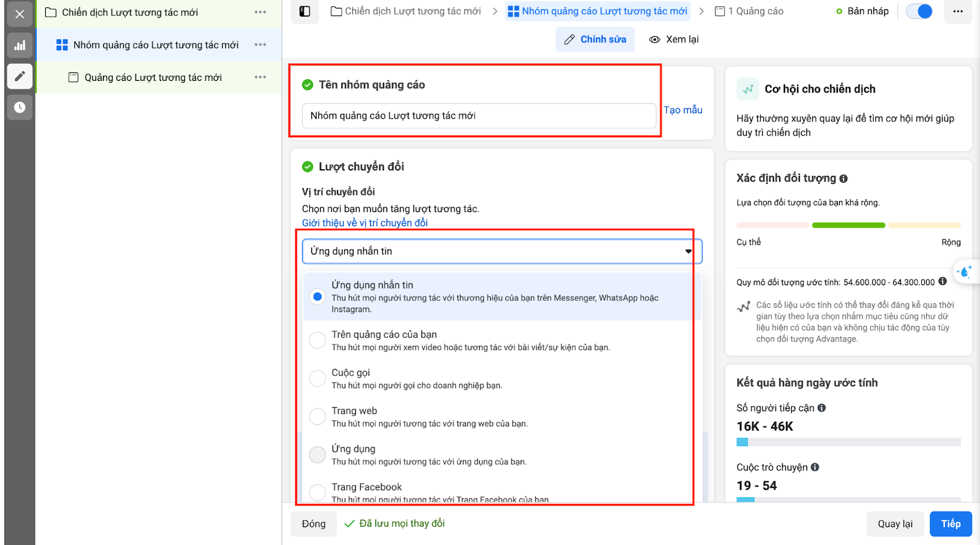The height and width of the screenshot is (545, 980).
Task: Open the top-right more options ellipsis button
Action: coord(958,11)
